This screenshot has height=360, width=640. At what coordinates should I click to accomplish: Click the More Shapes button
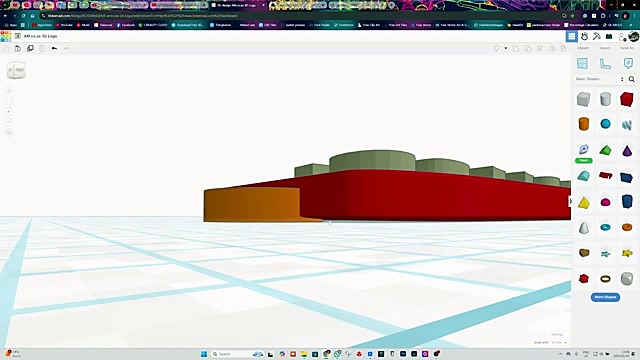coord(605,297)
